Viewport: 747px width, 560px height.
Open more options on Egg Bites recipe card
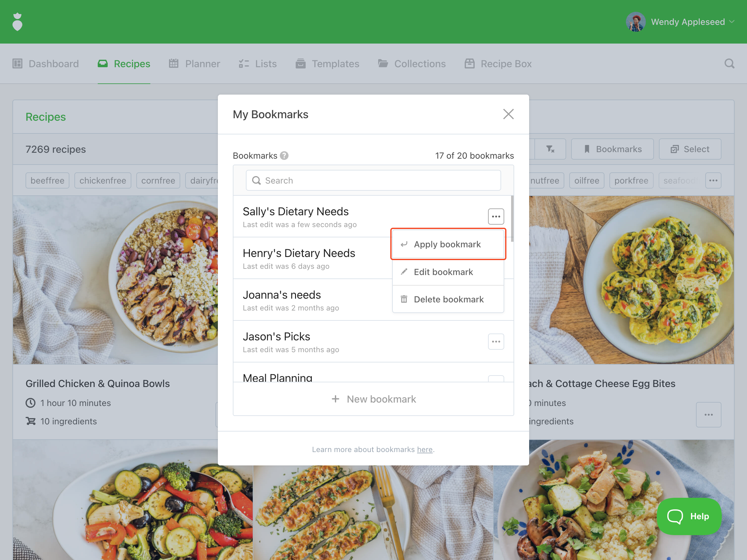tap(708, 414)
